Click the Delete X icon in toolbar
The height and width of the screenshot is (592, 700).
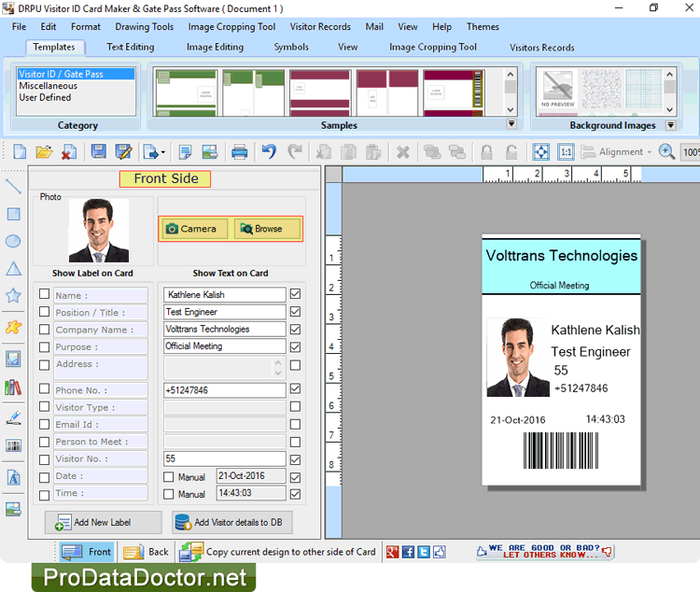pyautogui.click(x=402, y=152)
